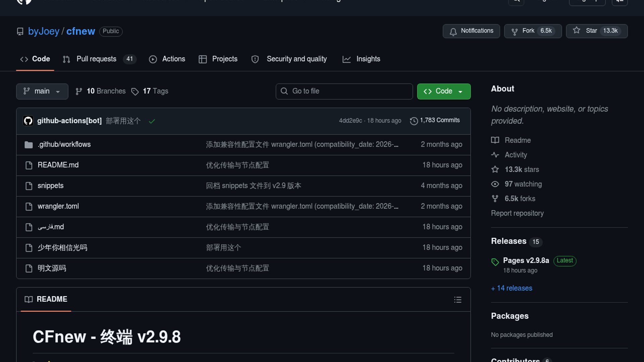Expand the green Code dropdown button
Screen dimensions: 644x362
pos(444,91)
